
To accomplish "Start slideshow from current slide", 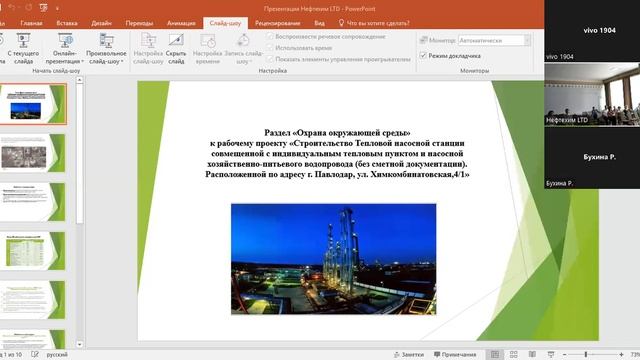I will point(23,49).
